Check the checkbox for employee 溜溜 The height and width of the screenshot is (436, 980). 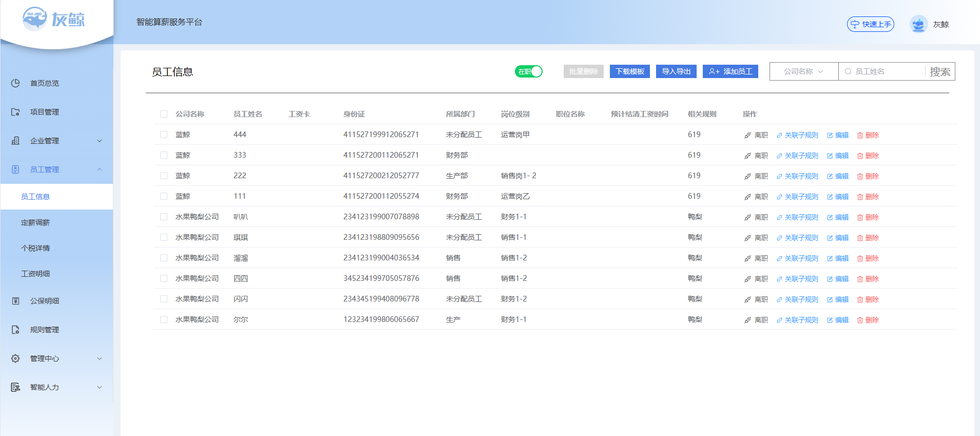[x=164, y=258]
